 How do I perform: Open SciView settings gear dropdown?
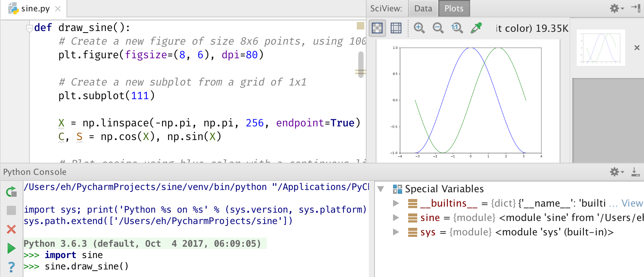point(616,8)
